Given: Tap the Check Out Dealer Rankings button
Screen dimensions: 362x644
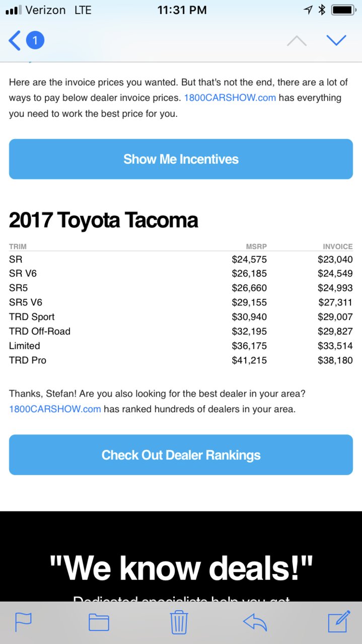Looking at the screenshot, I should [181, 455].
